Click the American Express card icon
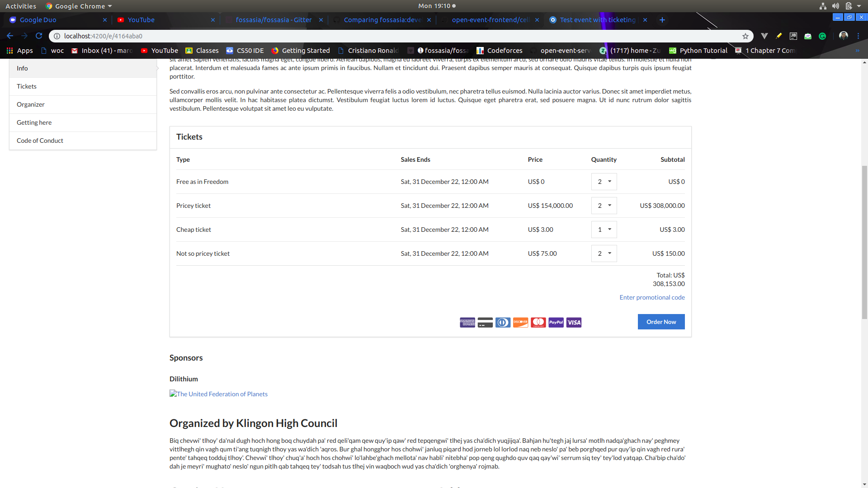868x488 pixels. pyautogui.click(x=467, y=323)
